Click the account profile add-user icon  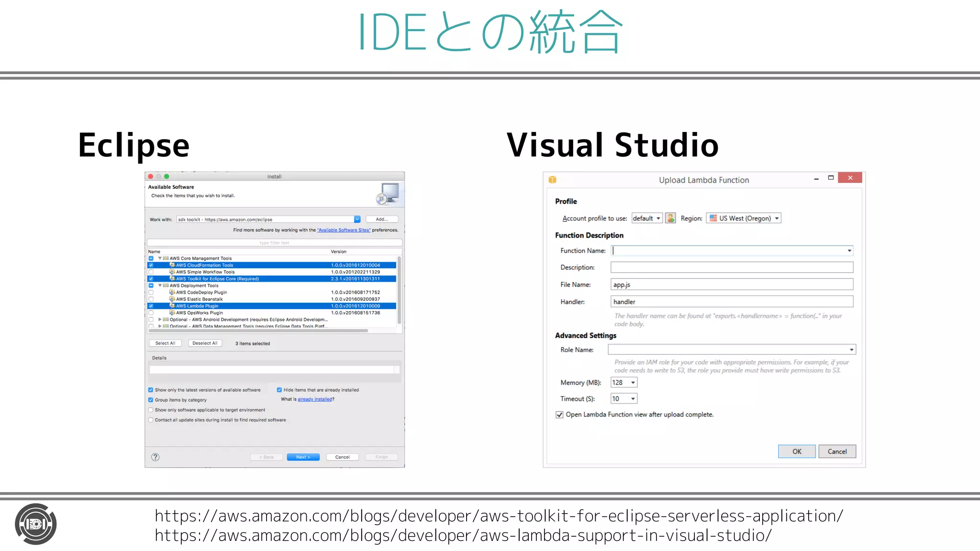tap(671, 218)
